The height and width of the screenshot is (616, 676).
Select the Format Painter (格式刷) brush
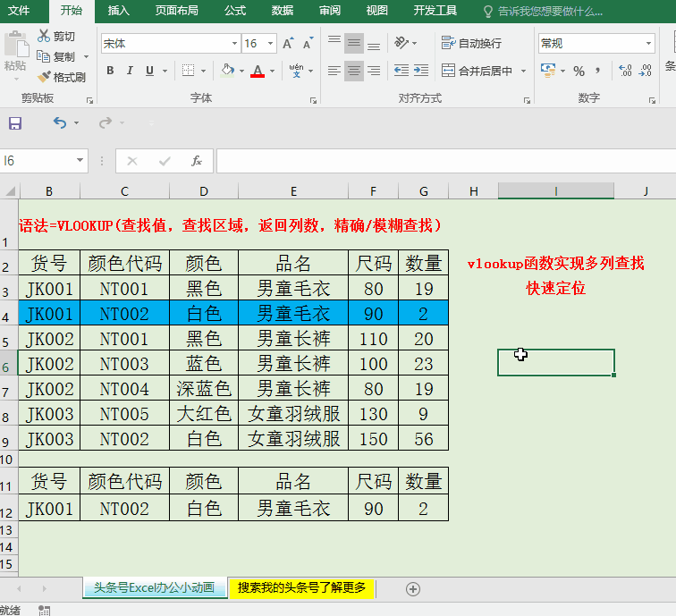click(x=44, y=77)
